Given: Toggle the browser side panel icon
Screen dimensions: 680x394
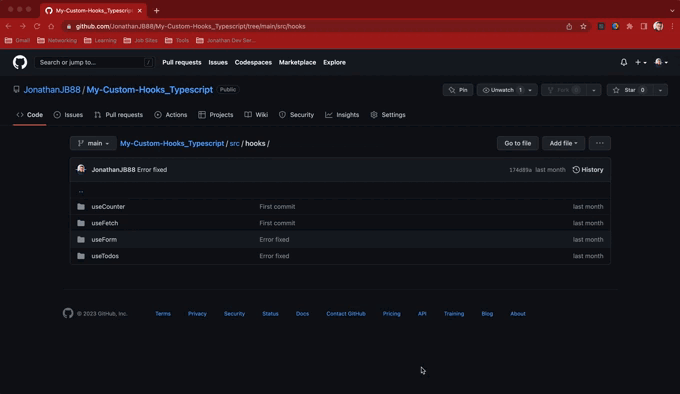Looking at the screenshot, I should pyautogui.click(x=644, y=26).
